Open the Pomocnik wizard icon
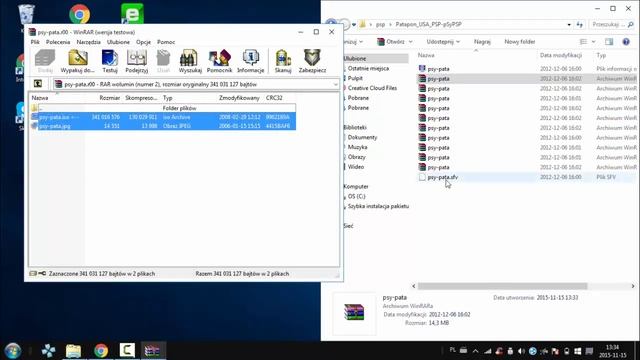The width and height of the screenshot is (640, 360). click(x=220, y=61)
